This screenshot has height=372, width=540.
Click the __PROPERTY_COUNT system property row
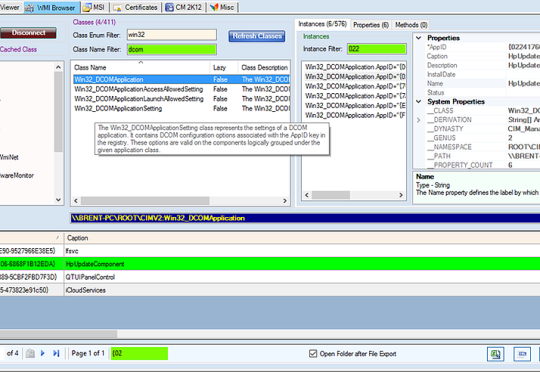[x=482, y=165]
